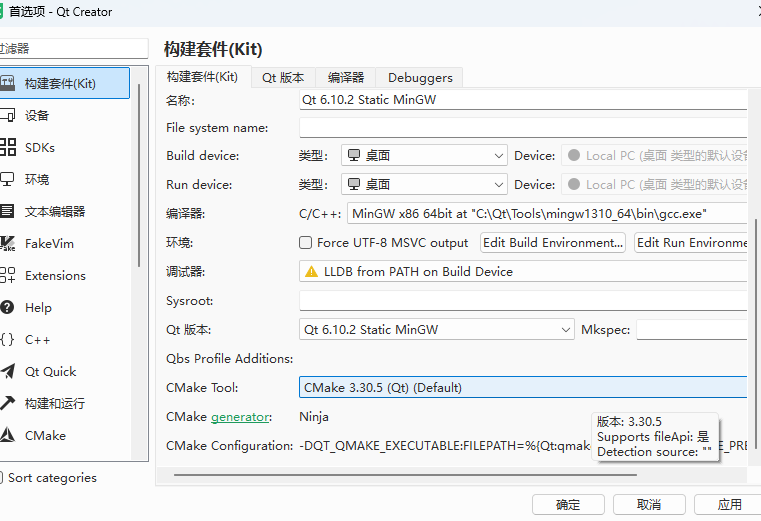This screenshot has width=761, height=521.
Task: Click the 确定 OK button
Action: tap(568, 504)
